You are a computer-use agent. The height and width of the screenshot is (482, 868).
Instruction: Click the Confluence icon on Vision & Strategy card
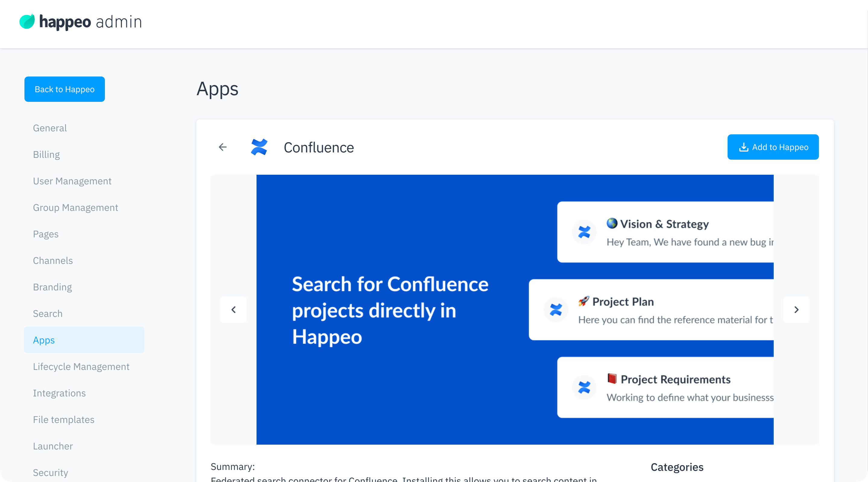[x=584, y=232]
